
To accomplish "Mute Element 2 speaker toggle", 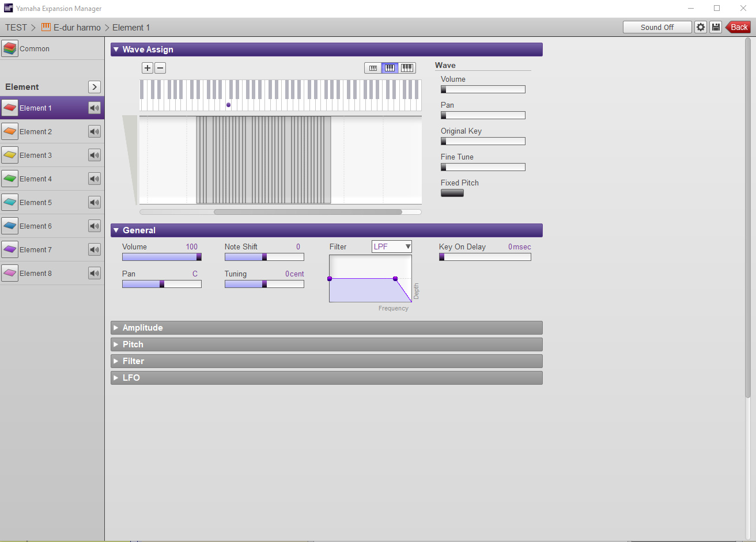I will pos(94,131).
